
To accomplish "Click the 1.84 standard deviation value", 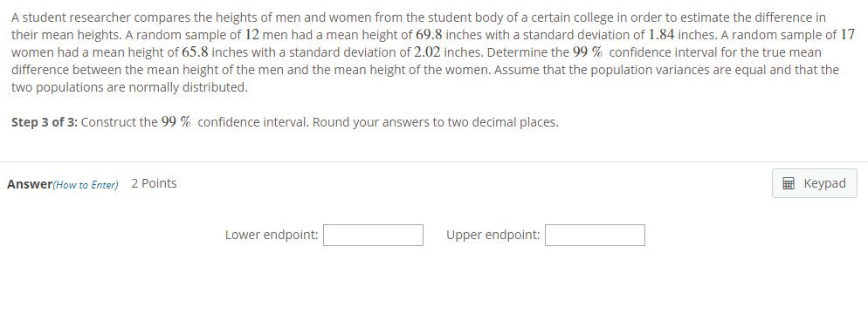I will click(x=662, y=35).
